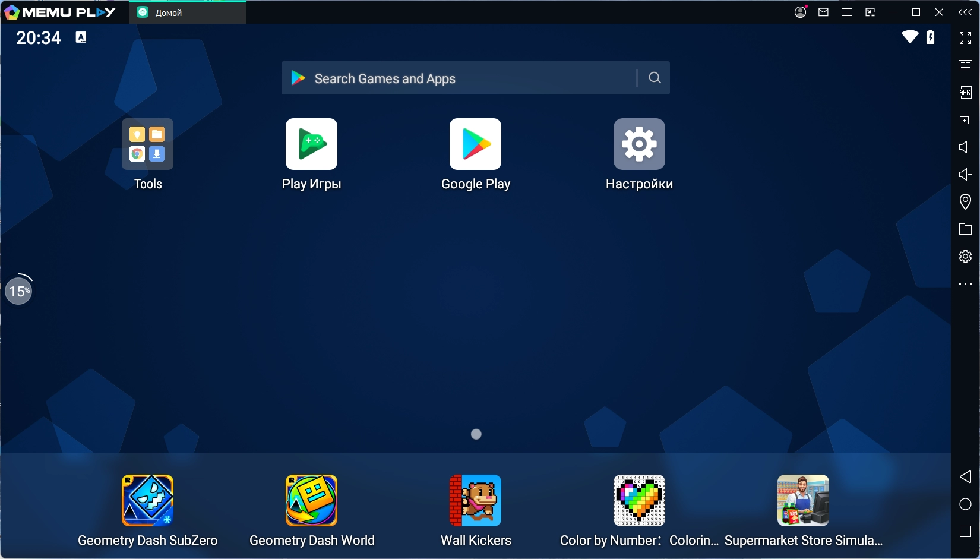This screenshot has width=980, height=559.
Task: Tap the Android Back button
Action: click(x=966, y=476)
